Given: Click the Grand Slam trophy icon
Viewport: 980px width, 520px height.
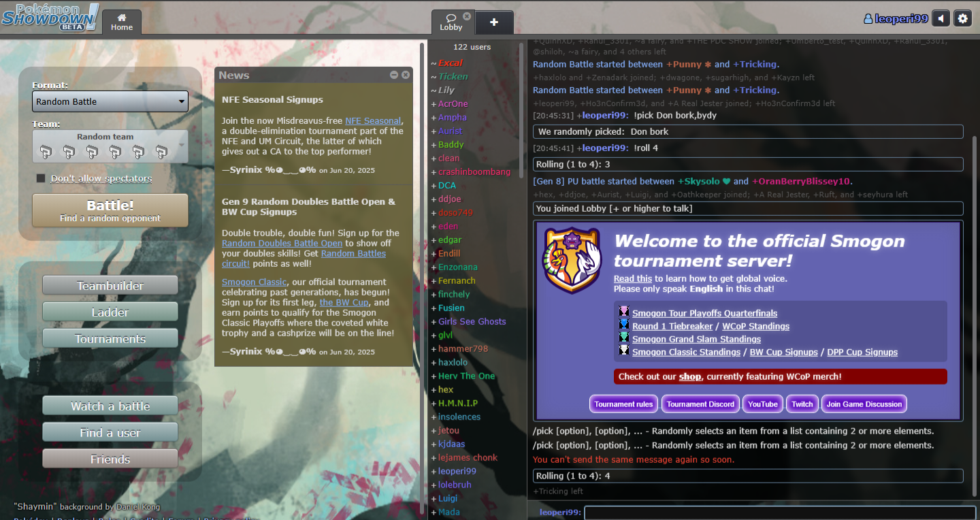Looking at the screenshot, I should tap(624, 338).
